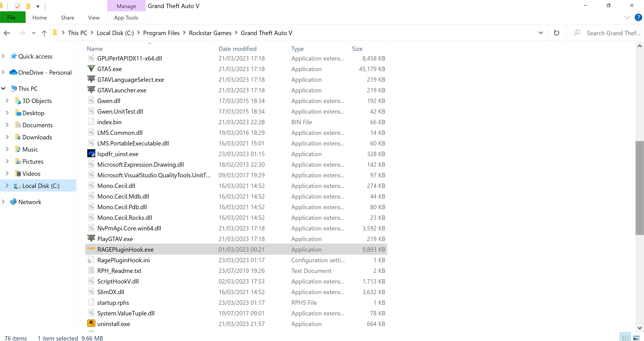Click the GTA5.exe V logo icon
644x341 pixels.
(x=91, y=69)
